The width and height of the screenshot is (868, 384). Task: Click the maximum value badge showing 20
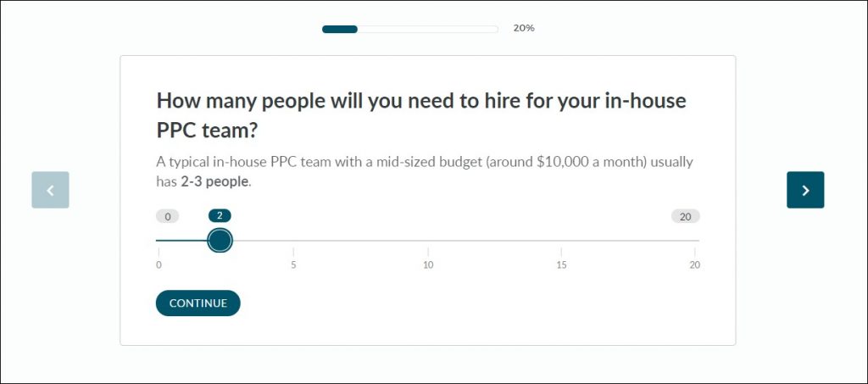(685, 216)
